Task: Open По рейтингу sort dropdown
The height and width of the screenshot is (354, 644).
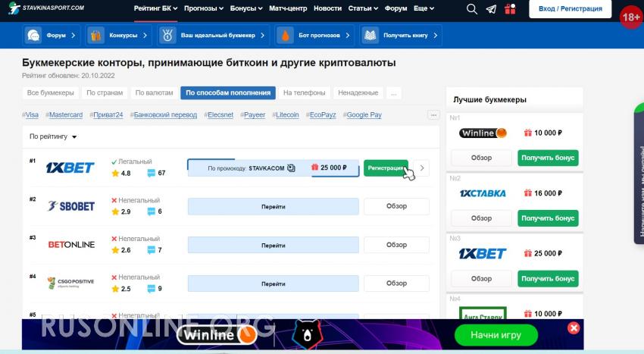Action: point(53,136)
